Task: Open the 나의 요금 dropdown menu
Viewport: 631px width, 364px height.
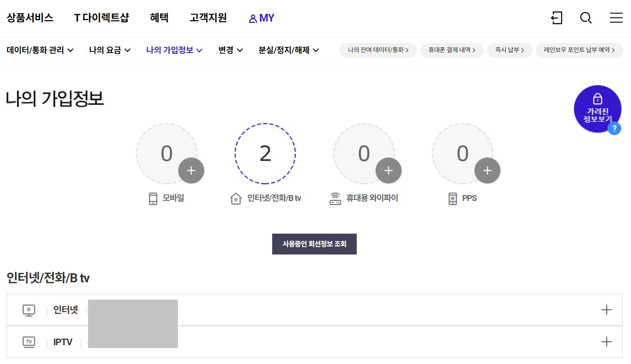Action: tap(110, 50)
